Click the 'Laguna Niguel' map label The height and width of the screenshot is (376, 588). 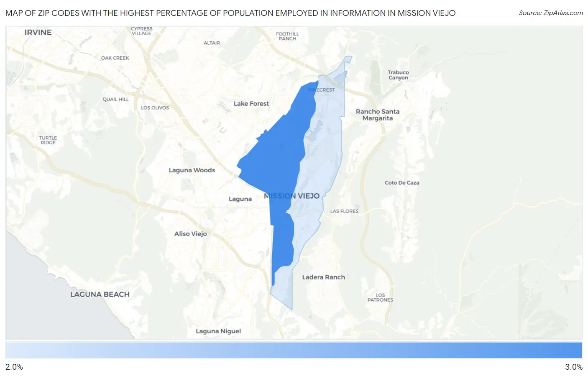pos(218,331)
